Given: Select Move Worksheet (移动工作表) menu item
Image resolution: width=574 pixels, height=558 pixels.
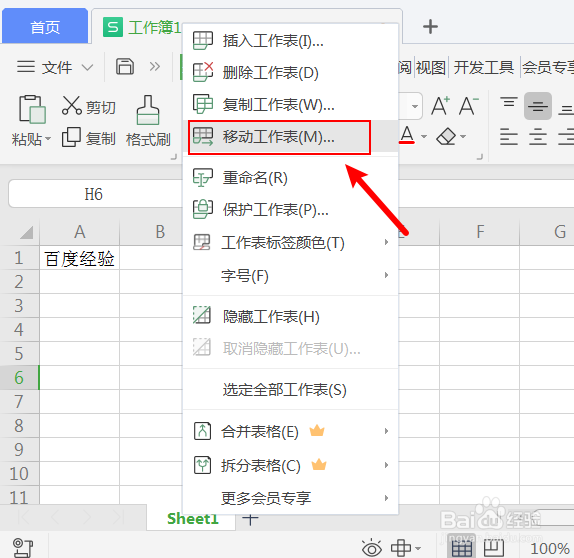Looking at the screenshot, I should [291, 137].
